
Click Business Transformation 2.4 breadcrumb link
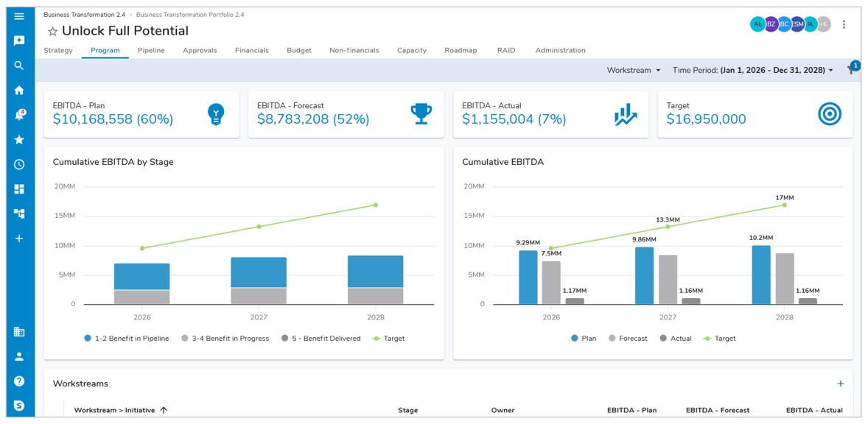(84, 15)
